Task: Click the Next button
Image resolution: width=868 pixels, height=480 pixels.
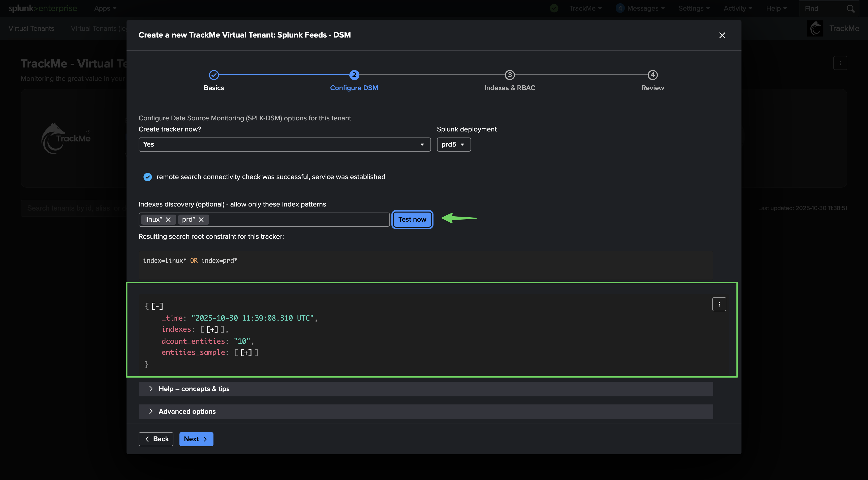Action: (196, 439)
